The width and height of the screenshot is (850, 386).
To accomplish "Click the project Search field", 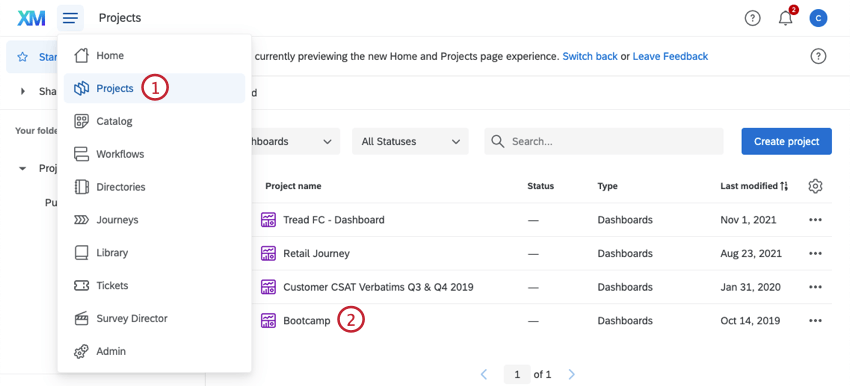I will [x=604, y=141].
